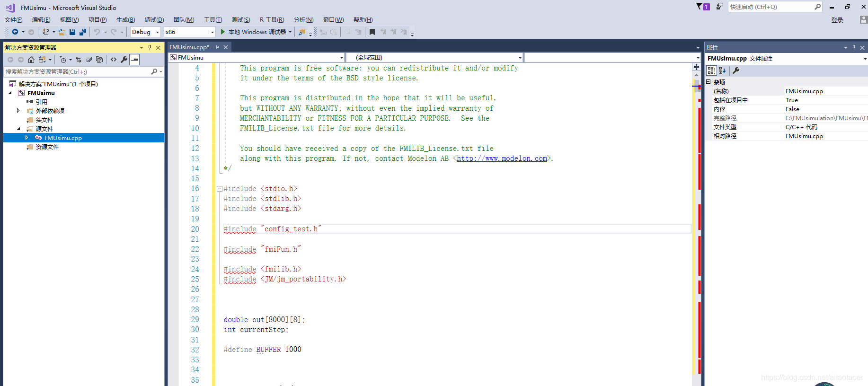Expand the FMUsimu.cpp file node arrow
Image resolution: width=868 pixels, height=386 pixels.
click(x=27, y=138)
